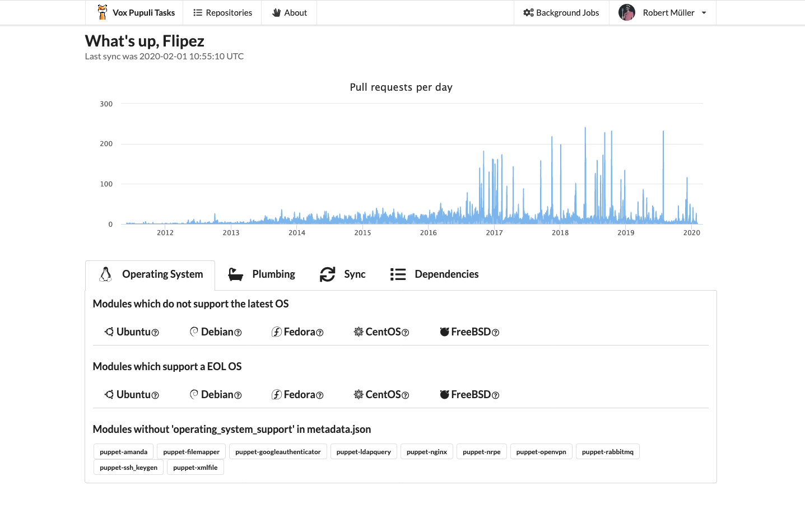Click the bathtub icon for Plumbing
Screen dimensions: 805x532
tap(235, 274)
